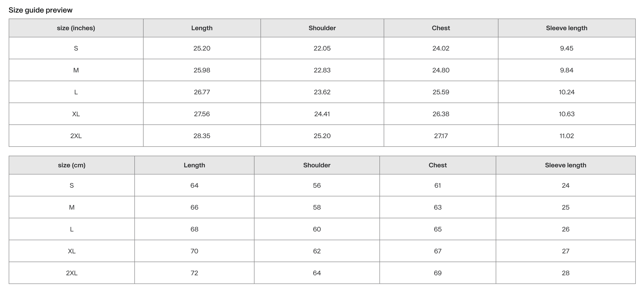Select the 72 length value for 2XL
This screenshot has height=290, width=644.
(194, 273)
